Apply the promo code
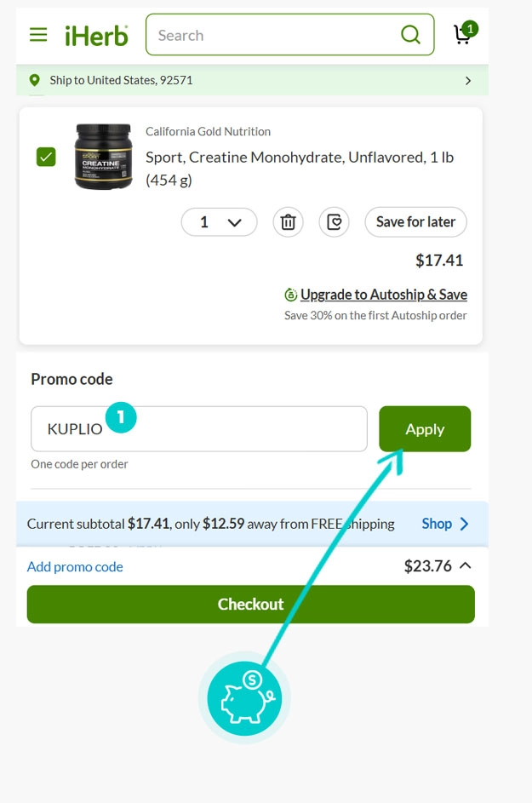532x803 pixels. (x=424, y=429)
